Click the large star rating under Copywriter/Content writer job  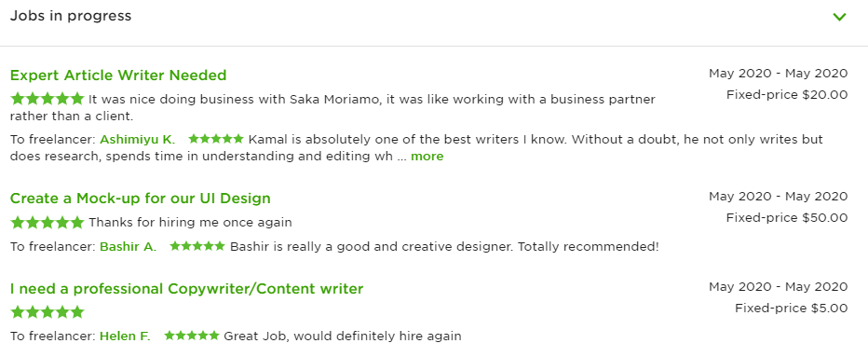[47, 311]
